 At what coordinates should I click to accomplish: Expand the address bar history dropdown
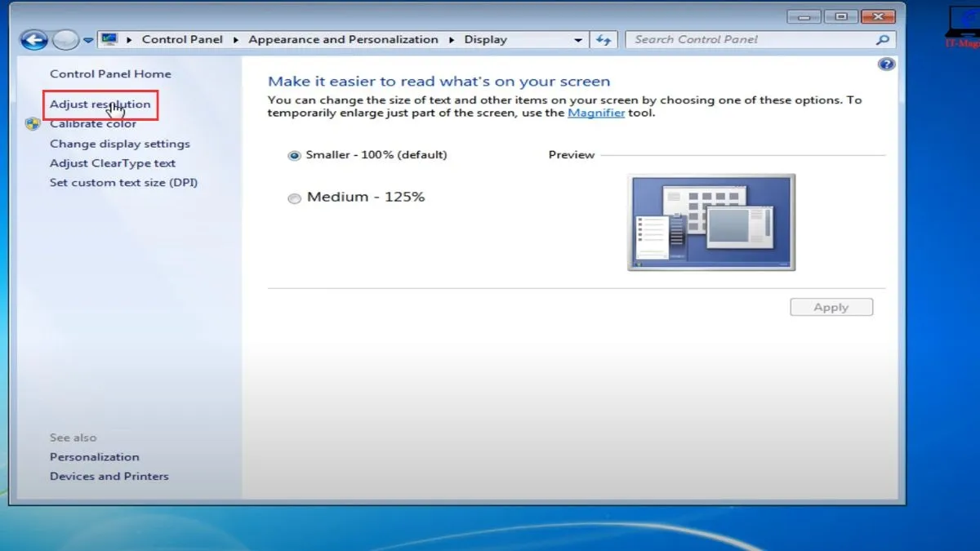click(x=578, y=40)
